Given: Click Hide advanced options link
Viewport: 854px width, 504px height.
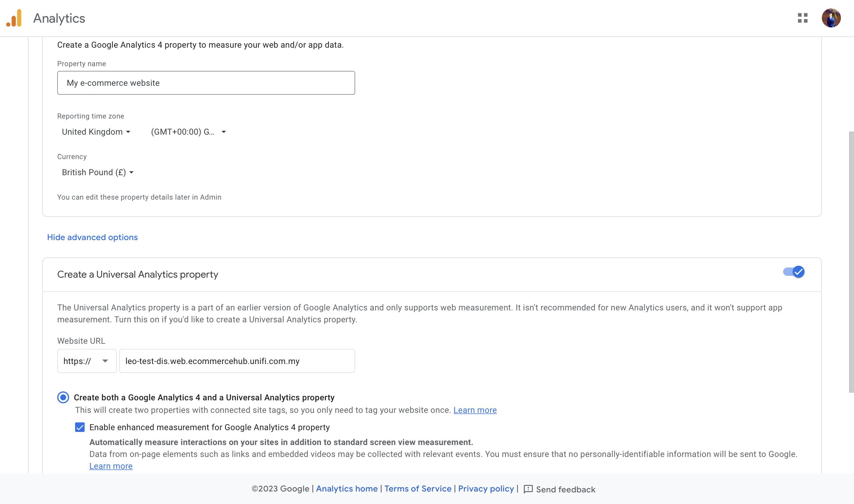Looking at the screenshot, I should point(92,237).
